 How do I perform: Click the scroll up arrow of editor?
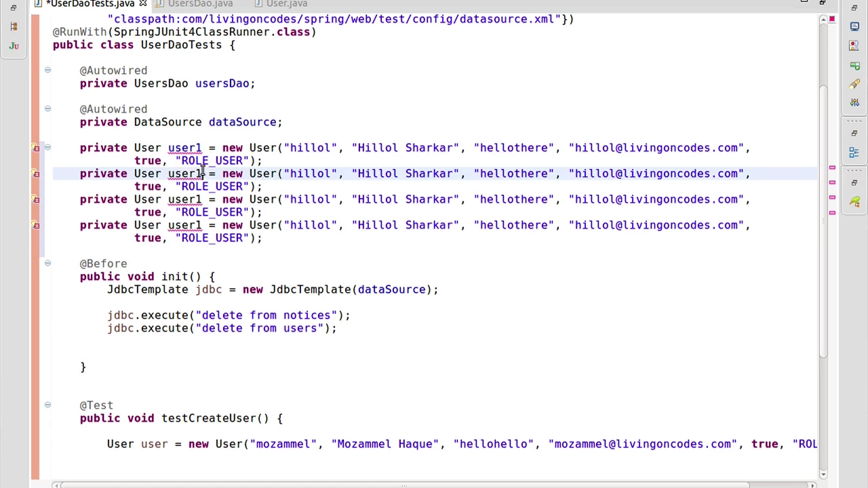point(823,19)
